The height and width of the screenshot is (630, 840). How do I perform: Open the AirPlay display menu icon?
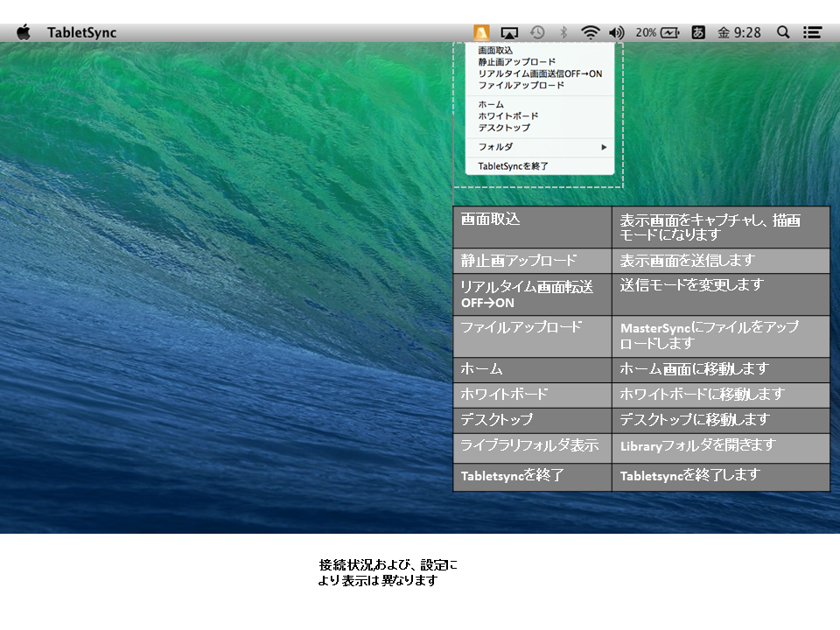[509, 32]
